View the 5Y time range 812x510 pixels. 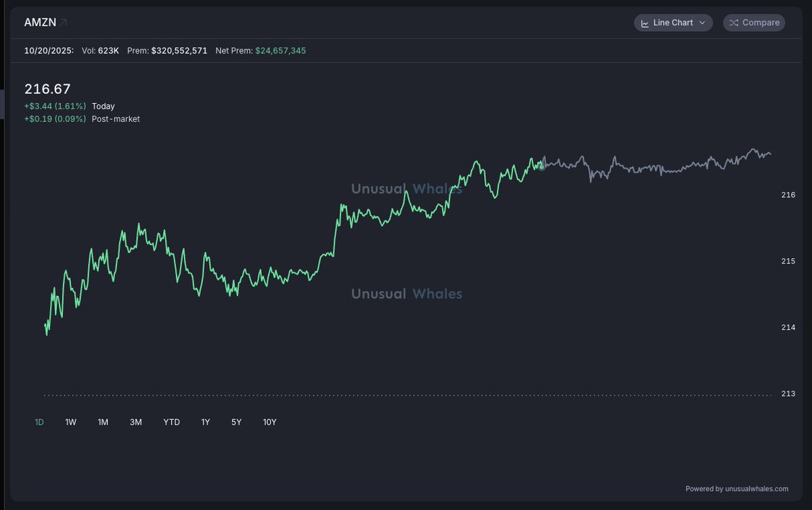[236, 422]
